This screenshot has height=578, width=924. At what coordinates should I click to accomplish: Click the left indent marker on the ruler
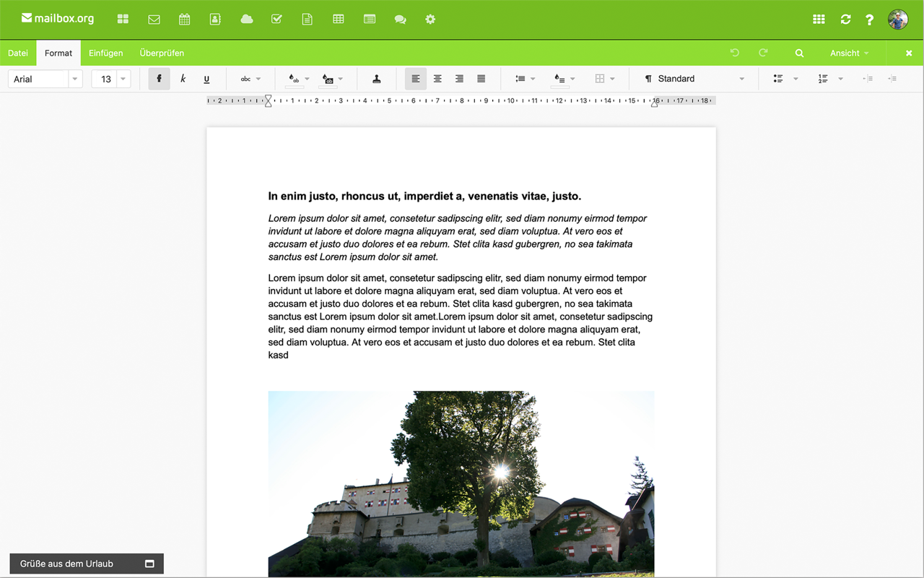(x=269, y=101)
